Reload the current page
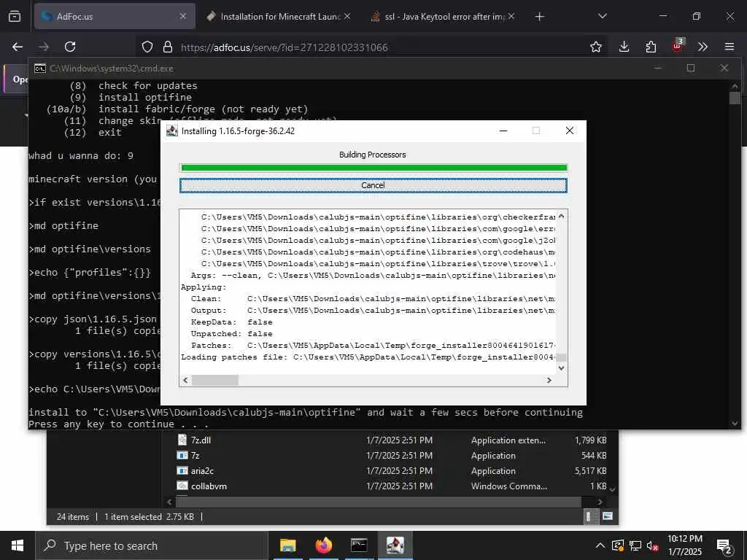Viewport: 747px width, 560px height. coord(70,47)
